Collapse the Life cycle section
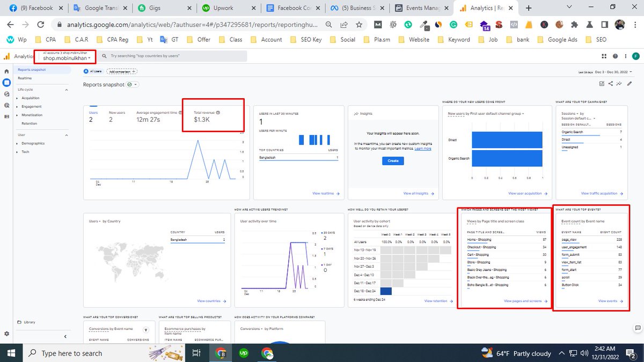The height and width of the screenshot is (362, 644). tap(66, 90)
